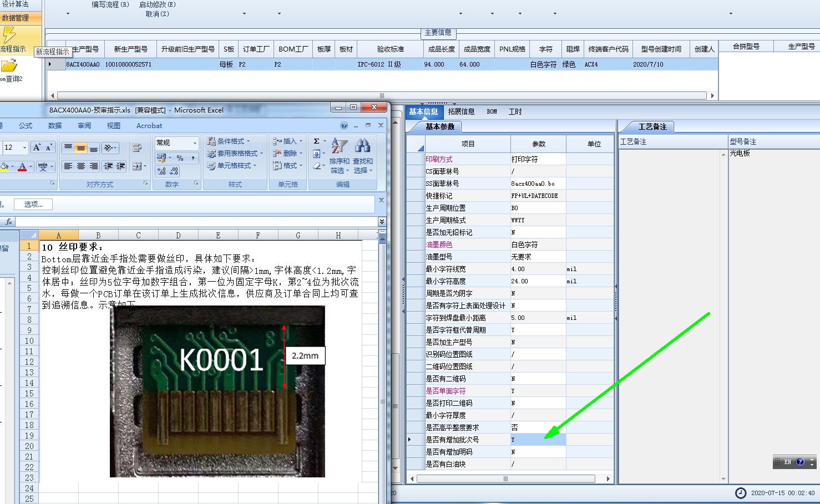
Task: Open Sort and Filter (排序和筛选)
Action: [340, 156]
